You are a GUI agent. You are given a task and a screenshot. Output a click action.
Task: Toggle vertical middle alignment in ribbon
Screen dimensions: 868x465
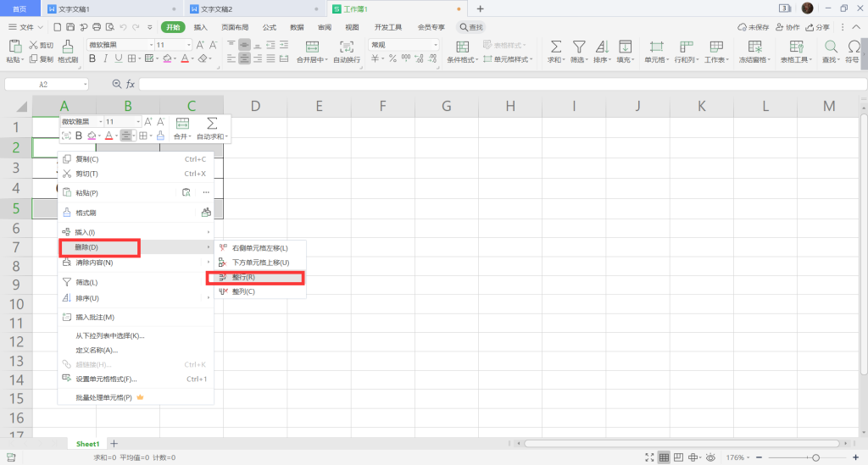tap(244, 45)
